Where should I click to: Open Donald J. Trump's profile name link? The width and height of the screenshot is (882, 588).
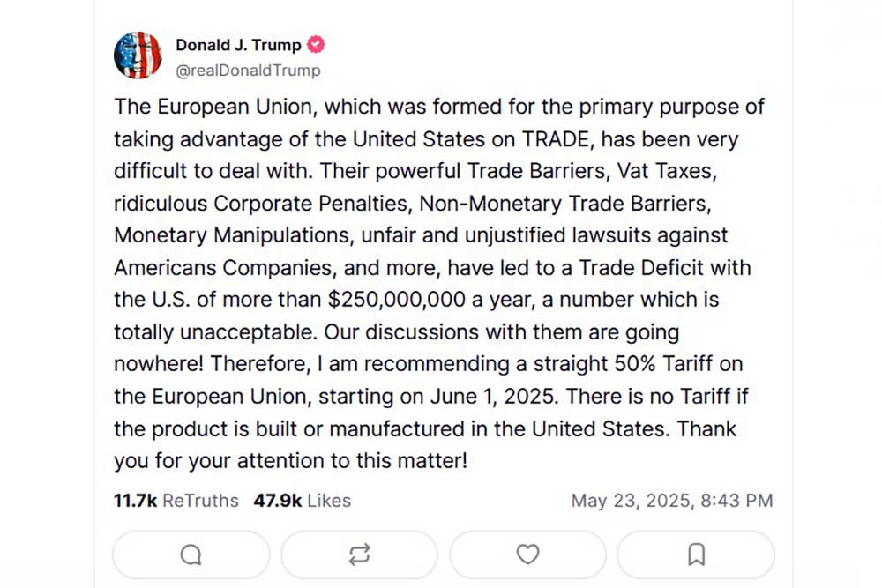238,45
